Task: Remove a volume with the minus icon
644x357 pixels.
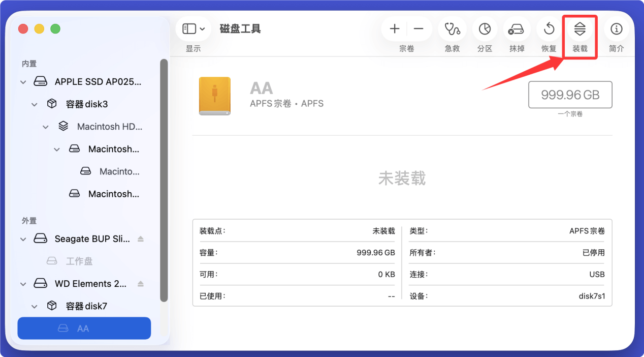Action: pyautogui.click(x=419, y=29)
